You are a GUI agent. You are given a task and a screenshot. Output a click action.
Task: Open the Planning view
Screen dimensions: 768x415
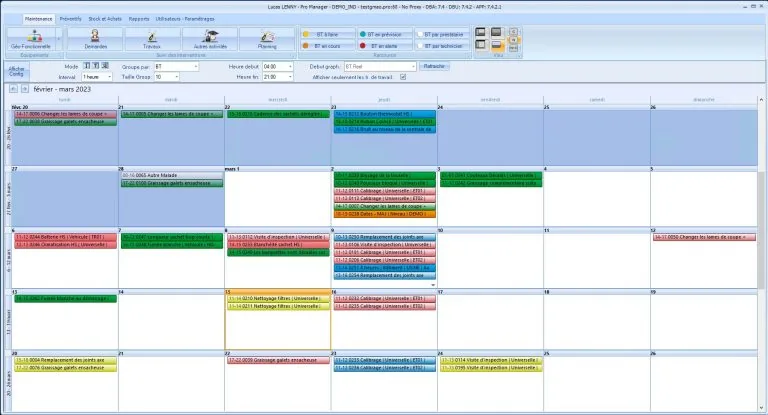267,39
